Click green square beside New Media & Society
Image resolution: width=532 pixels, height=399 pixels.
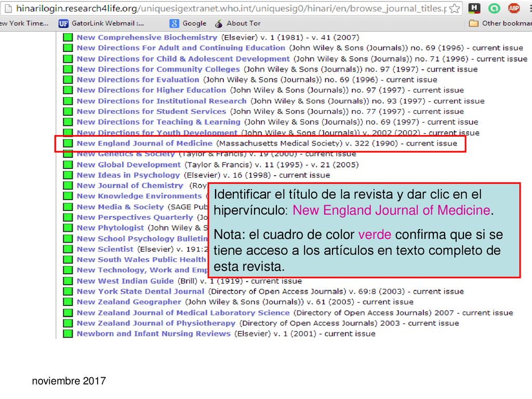pos(68,207)
